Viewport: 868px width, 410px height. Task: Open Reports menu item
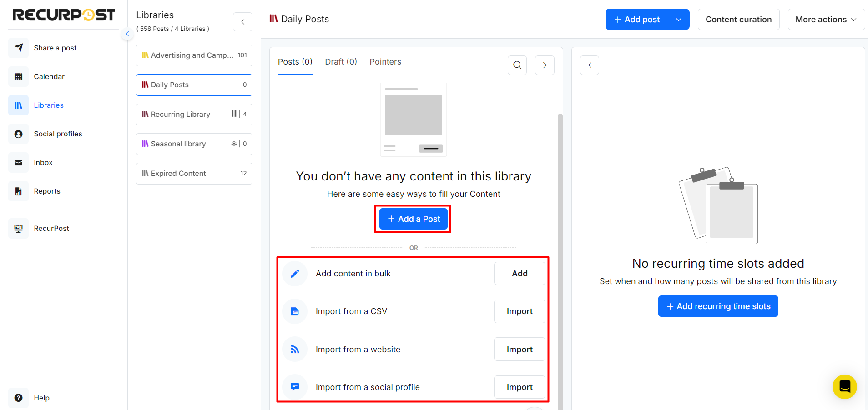click(x=47, y=191)
